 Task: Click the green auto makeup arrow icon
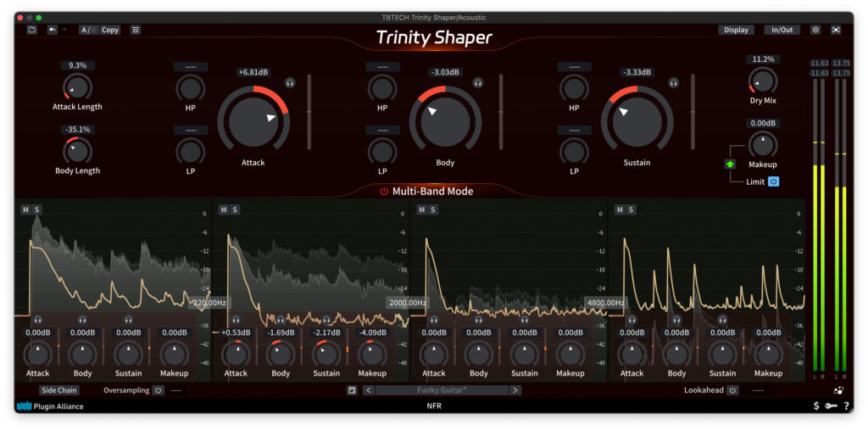point(730,164)
